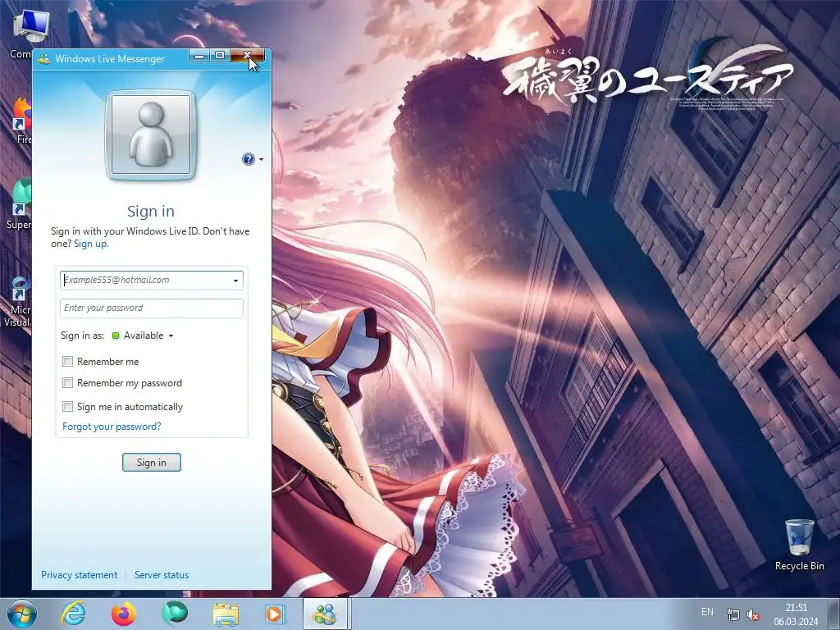Viewport: 840px width, 630px height.
Task: Click the user display picture avatar
Action: (x=151, y=135)
